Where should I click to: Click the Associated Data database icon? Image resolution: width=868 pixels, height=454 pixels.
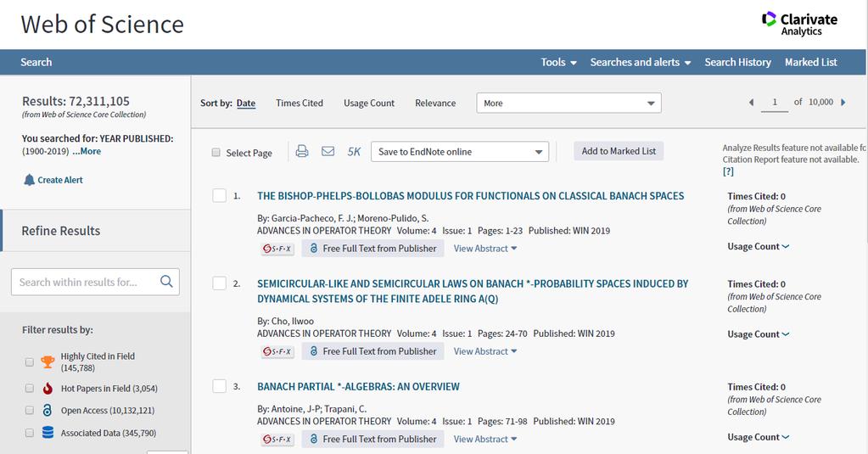[48, 433]
